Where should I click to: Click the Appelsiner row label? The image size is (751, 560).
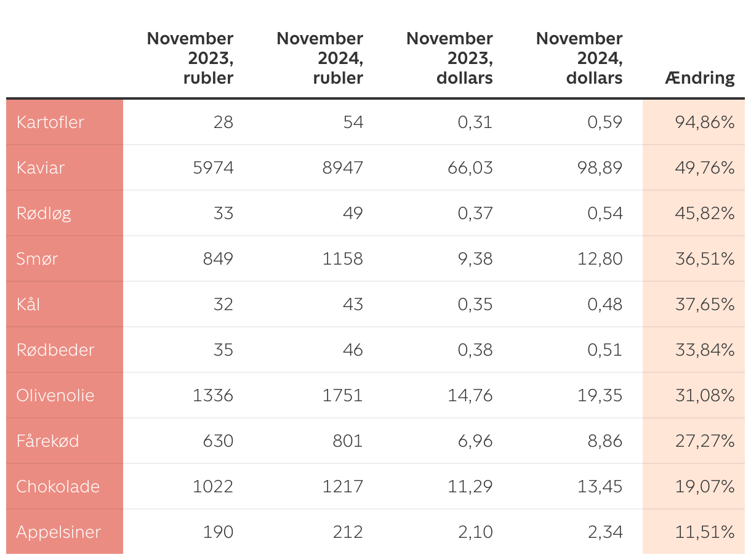coord(58,532)
